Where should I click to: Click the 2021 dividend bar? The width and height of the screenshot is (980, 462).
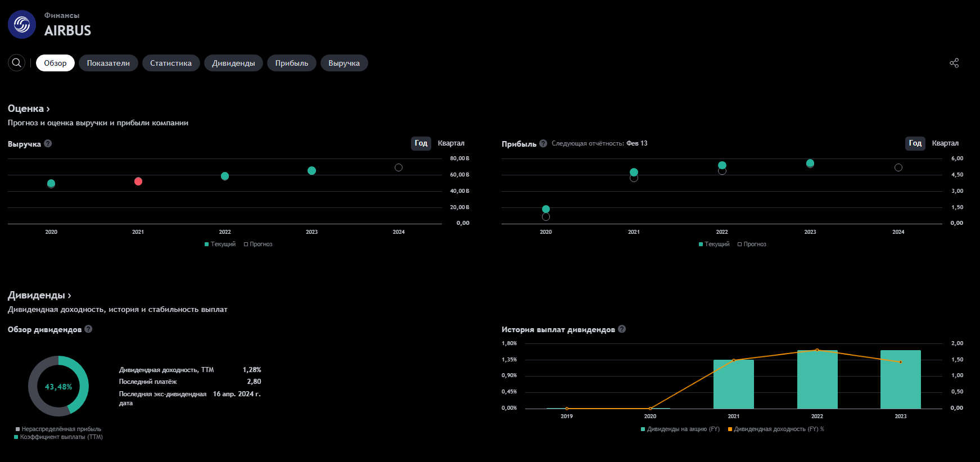pos(734,384)
